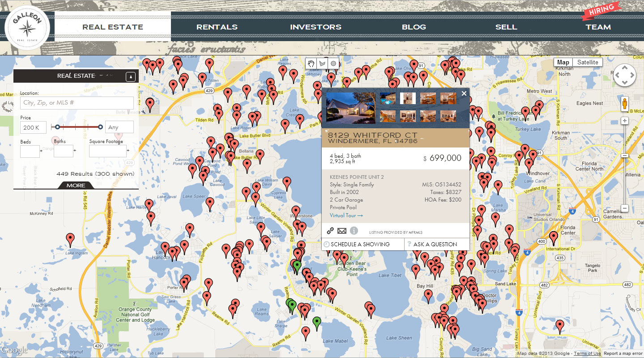Viewport: 644px width, 358px height.
Task: Open the RENTALS menu item
Action: pos(217,27)
